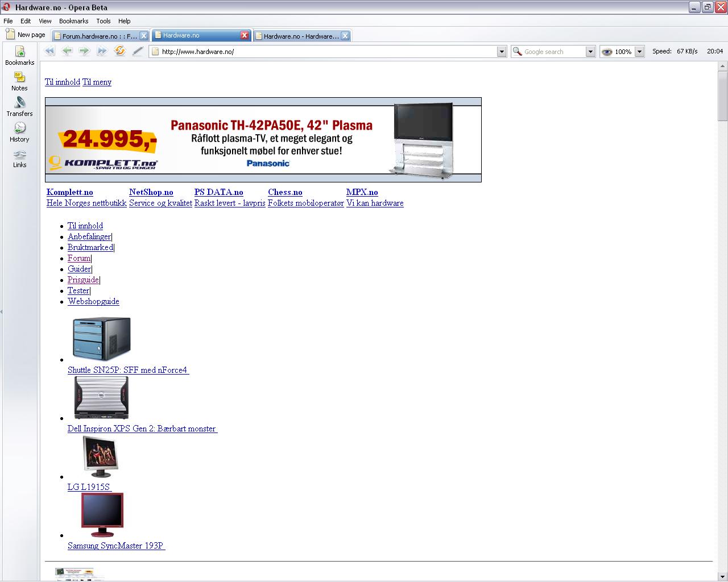This screenshot has width=728, height=582.
Task: Open Dell Inspiron XPS Gen 2 link
Action: point(142,429)
